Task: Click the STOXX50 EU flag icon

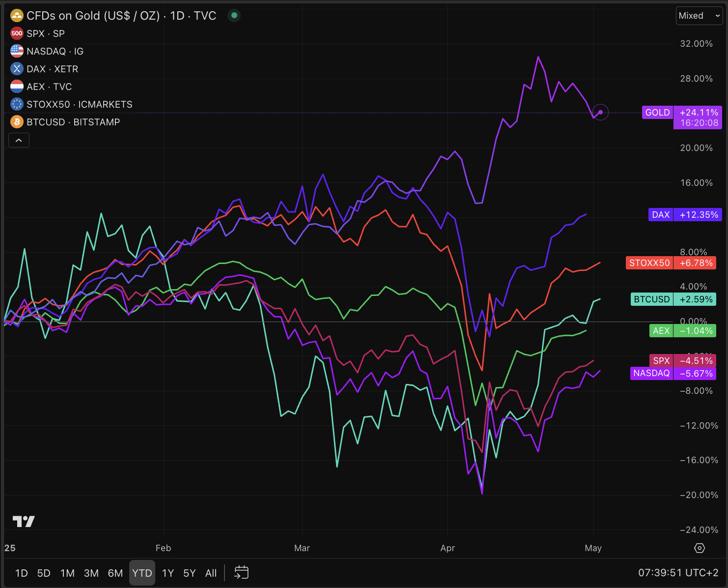Action: point(17,104)
